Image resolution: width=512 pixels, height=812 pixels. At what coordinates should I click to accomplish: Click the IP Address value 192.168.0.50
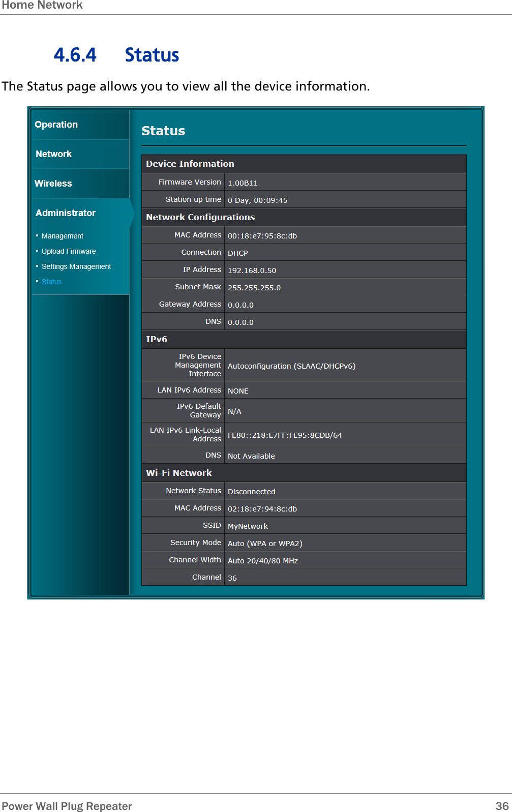252,270
